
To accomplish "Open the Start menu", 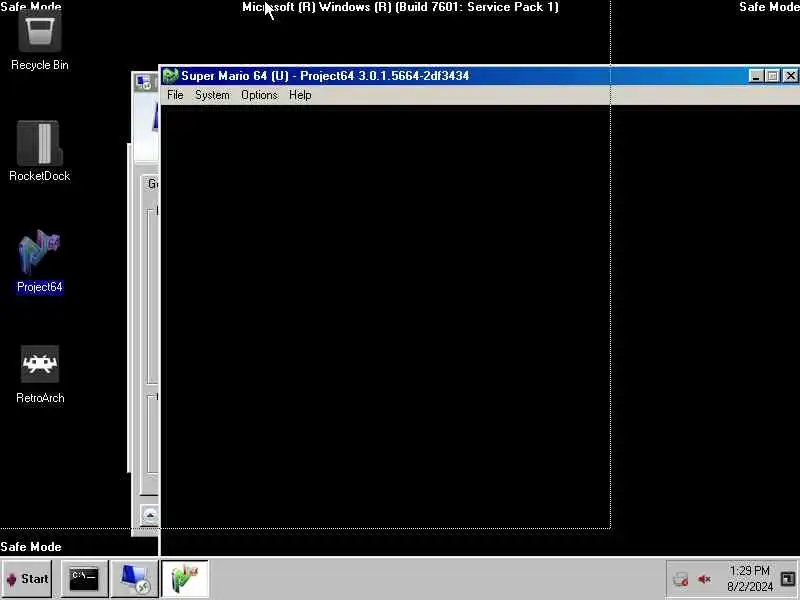I will click(27, 579).
